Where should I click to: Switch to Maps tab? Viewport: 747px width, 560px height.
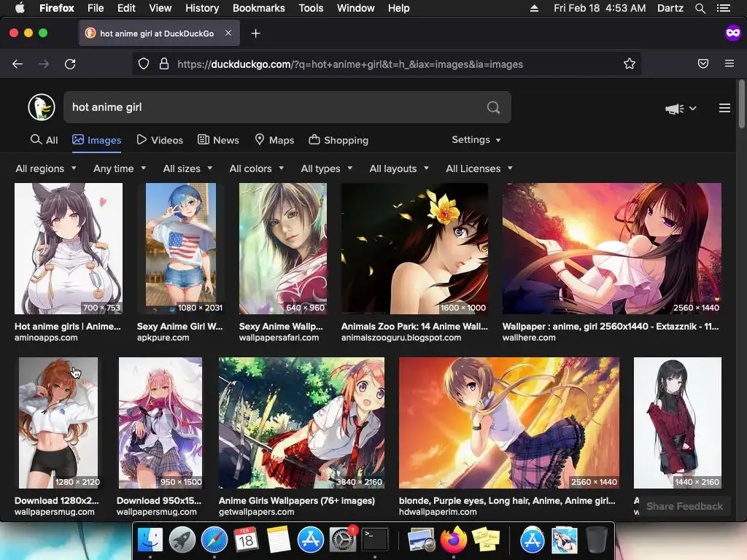[x=274, y=140]
